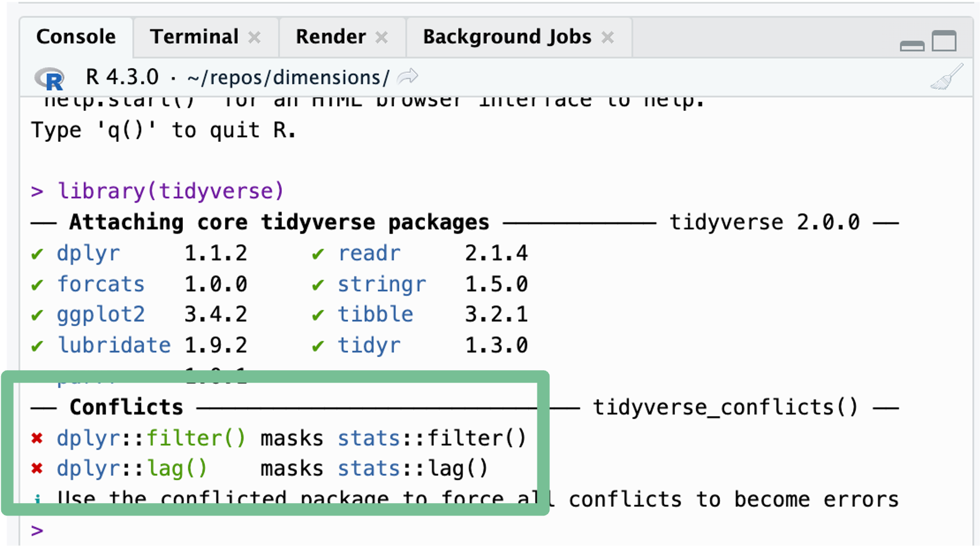This screenshot has height=546, width=980.
Task: Open the R 4.3.0 version selector
Action: 122,77
